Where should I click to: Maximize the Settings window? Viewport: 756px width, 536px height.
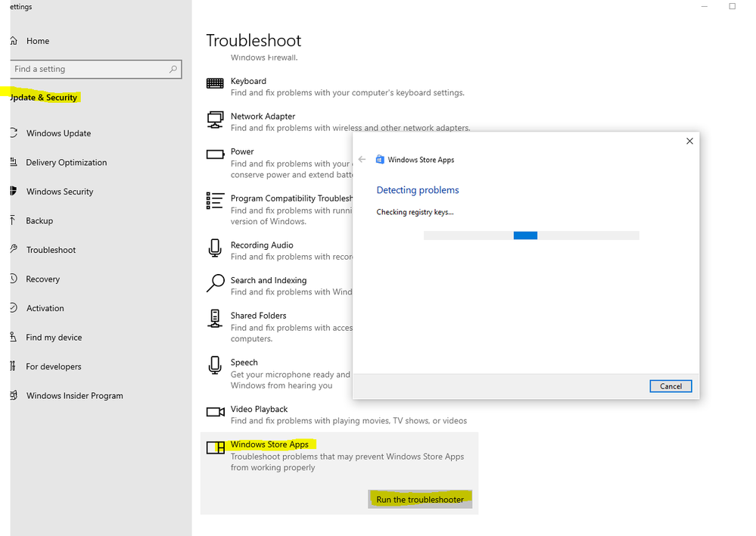click(732, 6)
